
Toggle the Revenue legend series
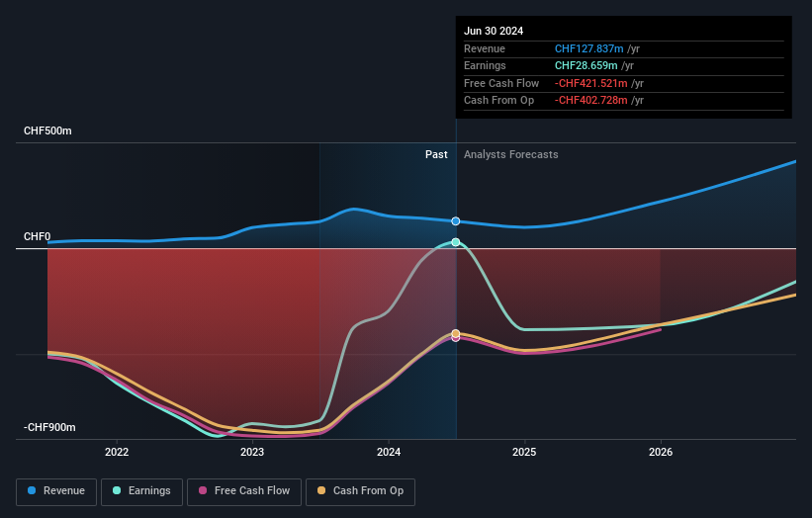point(56,491)
